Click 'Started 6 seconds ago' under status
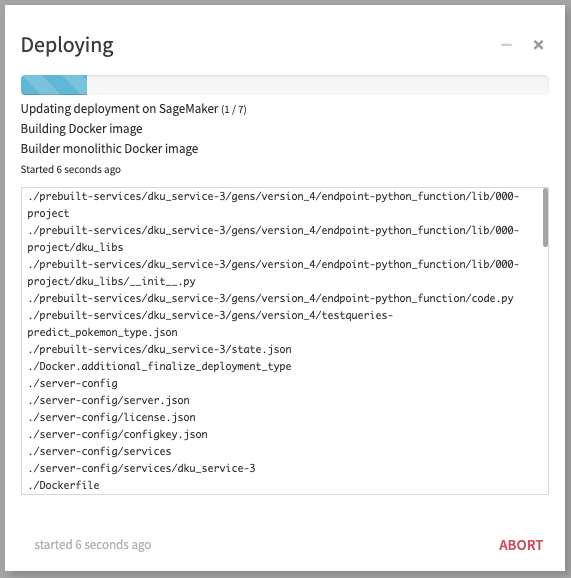 click(x=71, y=169)
